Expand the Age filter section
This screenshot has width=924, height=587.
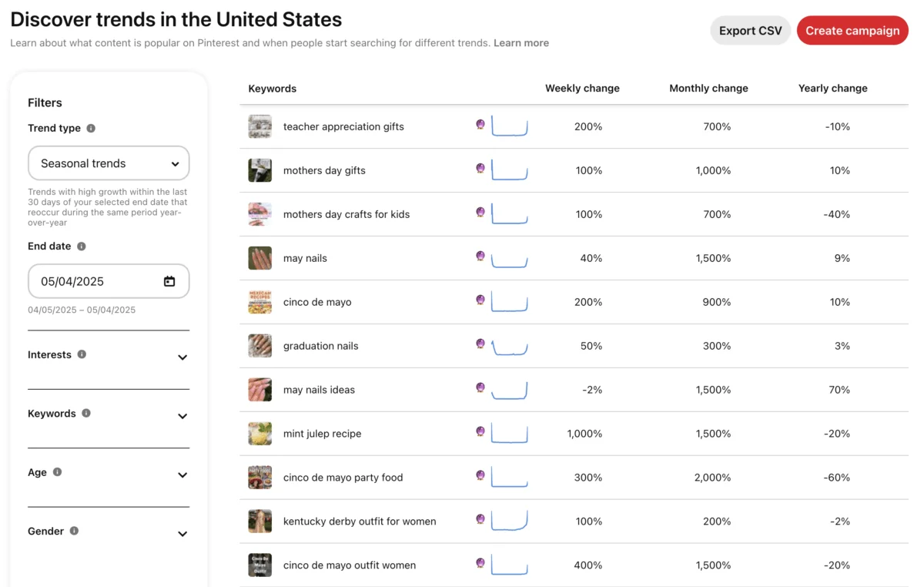[x=182, y=475]
